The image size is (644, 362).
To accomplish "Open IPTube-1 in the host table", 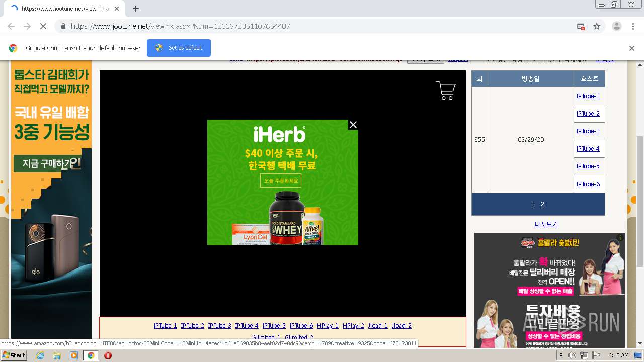I will pyautogui.click(x=588, y=96).
